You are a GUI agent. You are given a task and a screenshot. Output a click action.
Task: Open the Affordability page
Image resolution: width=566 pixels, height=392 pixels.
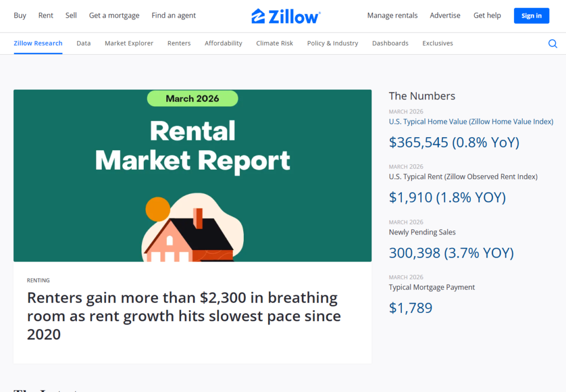(223, 43)
